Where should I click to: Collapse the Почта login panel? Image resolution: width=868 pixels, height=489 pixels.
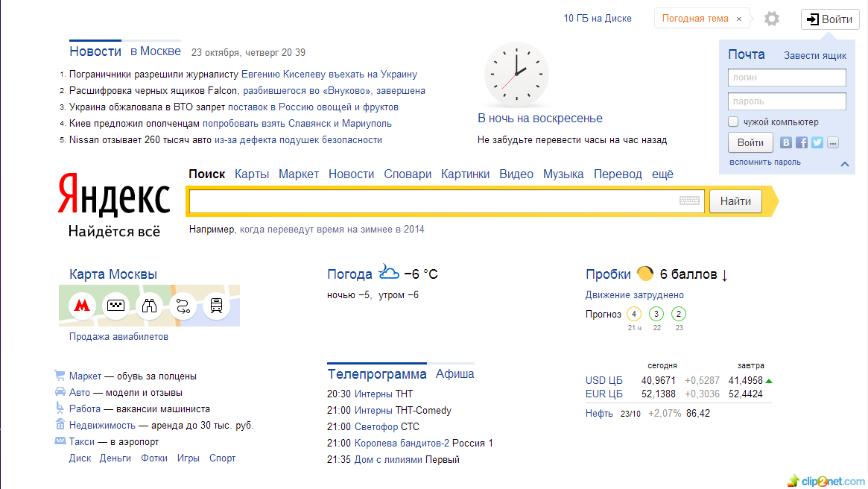pos(845,164)
